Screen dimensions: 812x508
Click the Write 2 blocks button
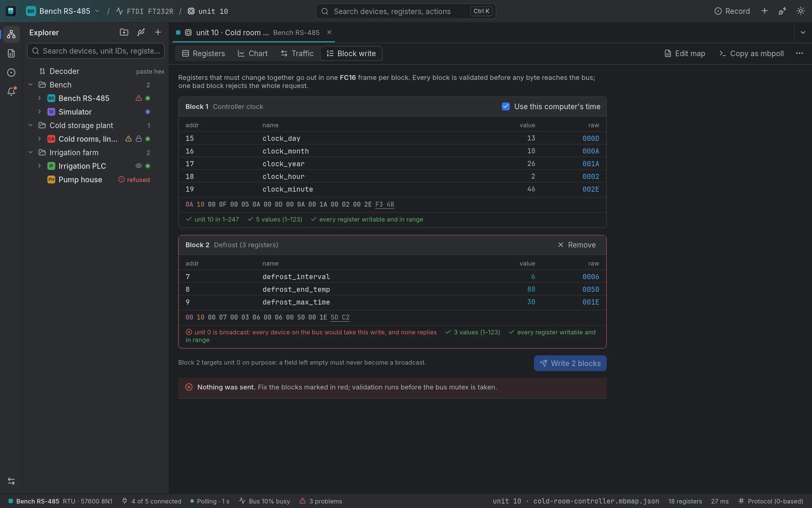570,363
